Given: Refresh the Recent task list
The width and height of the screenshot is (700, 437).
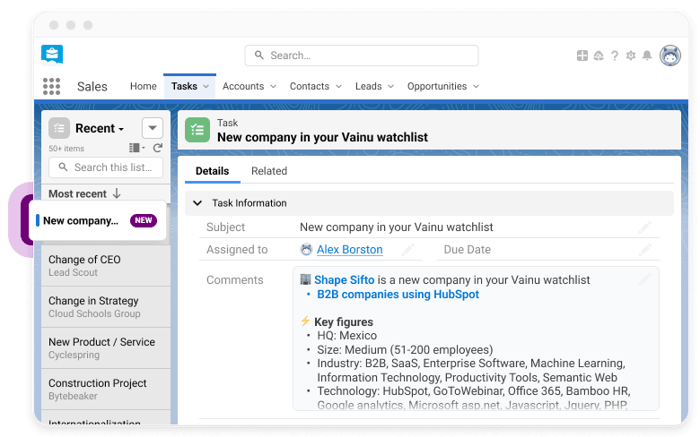Looking at the screenshot, I should [157, 148].
